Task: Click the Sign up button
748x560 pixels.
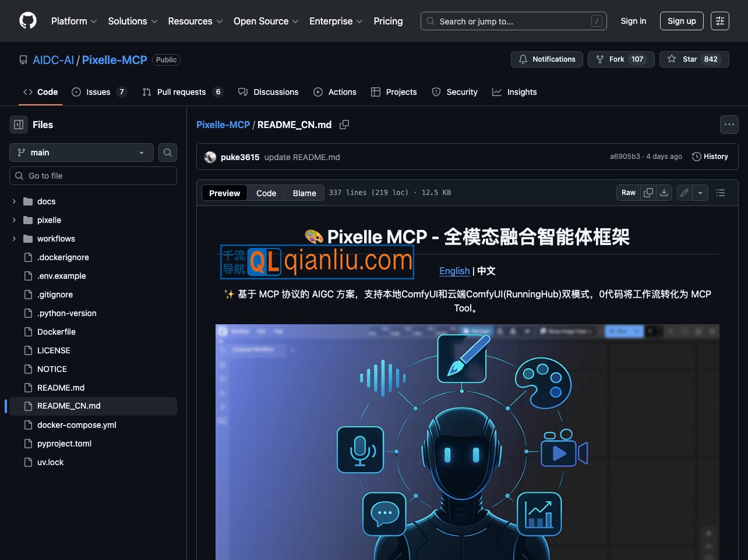Action: pyautogui.click(x=682, y=21)
